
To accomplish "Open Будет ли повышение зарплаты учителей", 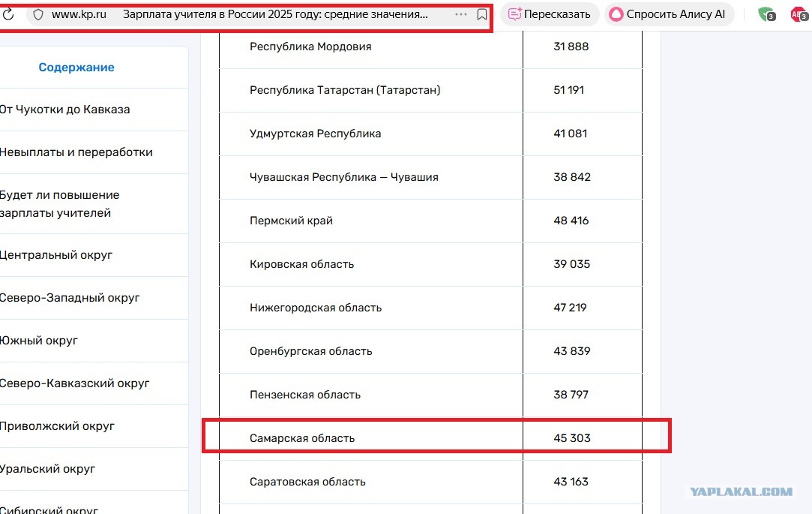I will point(59,203).
